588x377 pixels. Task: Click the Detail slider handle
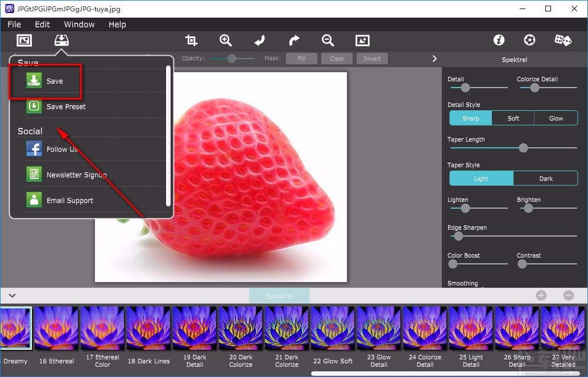click(465, 88)
